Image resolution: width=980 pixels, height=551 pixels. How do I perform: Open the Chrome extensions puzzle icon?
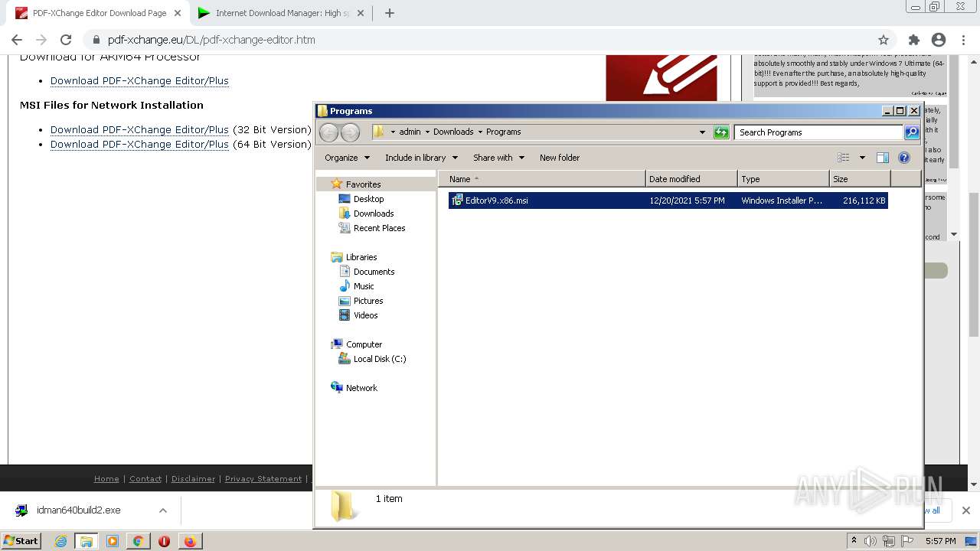(913, 40)
